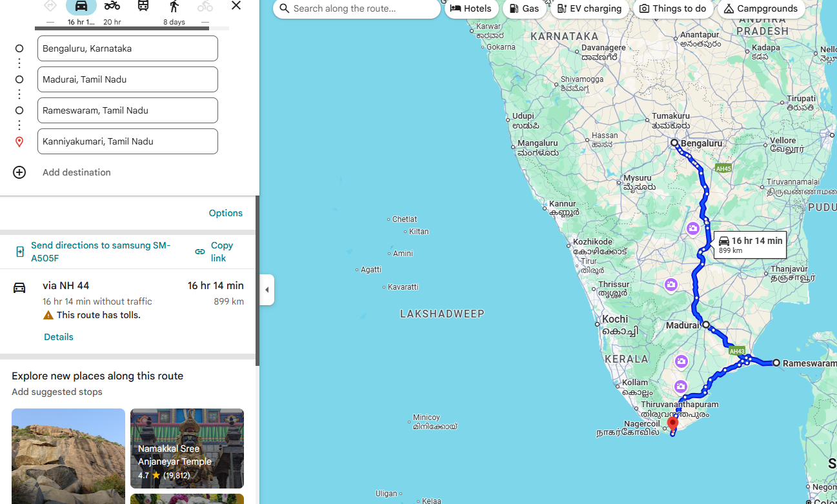837x504 pixels.
Task: Edit the Bengaluru, Karnataka starting point
Action: click(x=128, y=48)
